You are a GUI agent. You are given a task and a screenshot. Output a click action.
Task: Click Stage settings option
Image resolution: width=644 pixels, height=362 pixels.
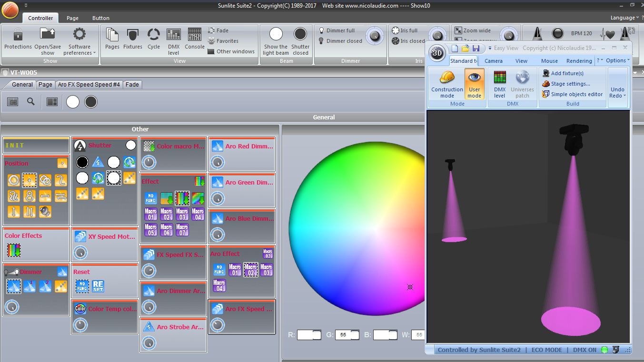click(570, 84)
